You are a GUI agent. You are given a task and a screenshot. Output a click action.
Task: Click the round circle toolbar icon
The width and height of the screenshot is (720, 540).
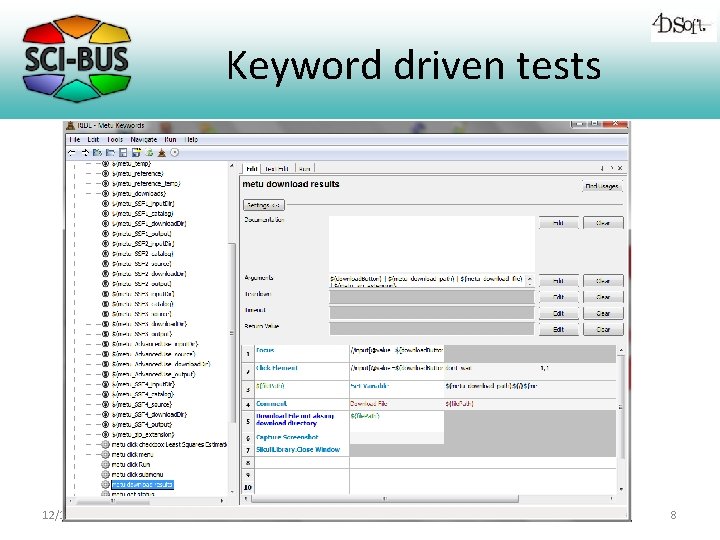174,153
